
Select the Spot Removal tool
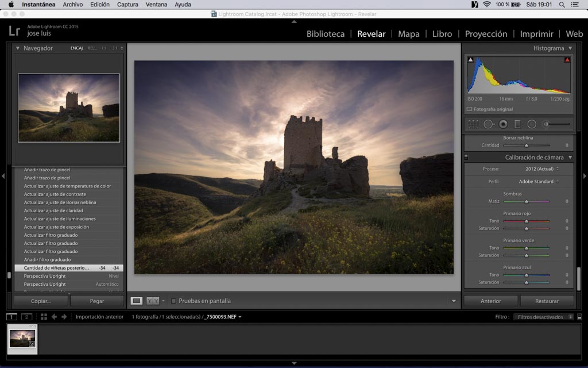coord(489,124)
